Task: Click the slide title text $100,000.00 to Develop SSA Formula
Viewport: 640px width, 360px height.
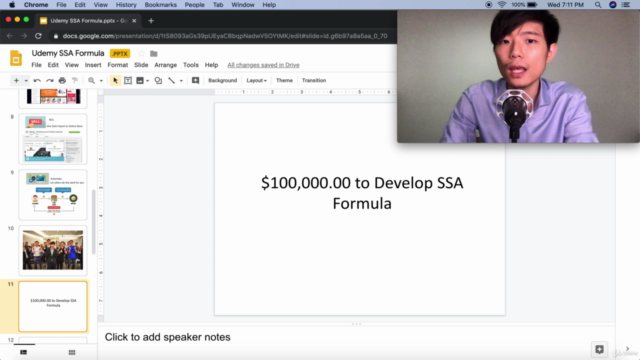Action: 362,193
